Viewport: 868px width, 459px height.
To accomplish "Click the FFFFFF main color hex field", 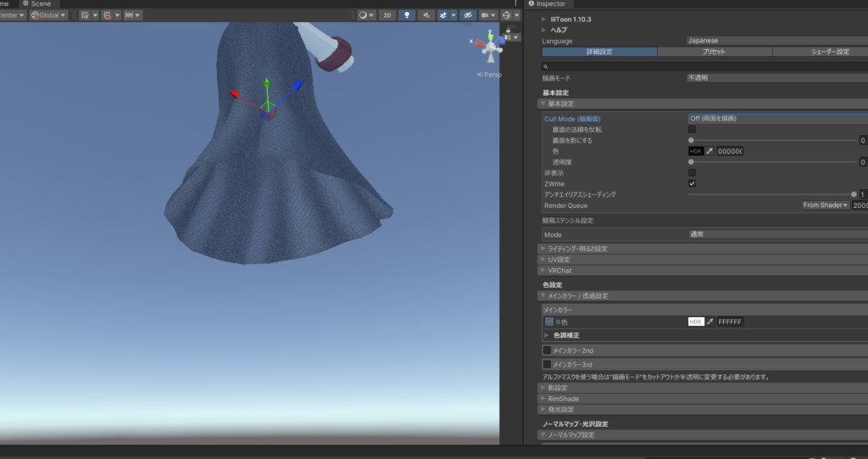I will pos(731,322).
